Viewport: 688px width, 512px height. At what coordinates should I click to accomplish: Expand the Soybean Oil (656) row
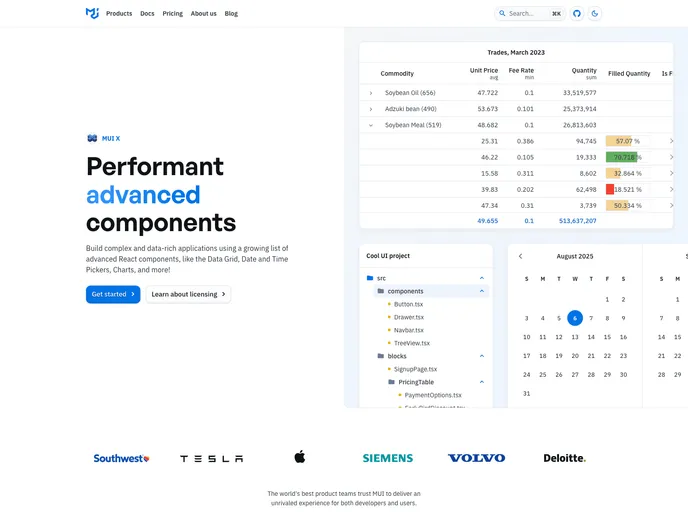click(x=371, y=93)
